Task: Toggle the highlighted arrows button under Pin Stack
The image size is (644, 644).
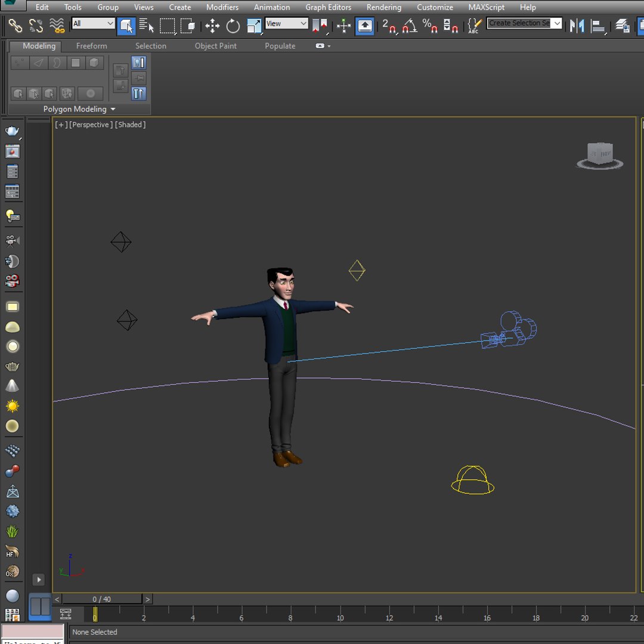Action: (x=139, y=94)
